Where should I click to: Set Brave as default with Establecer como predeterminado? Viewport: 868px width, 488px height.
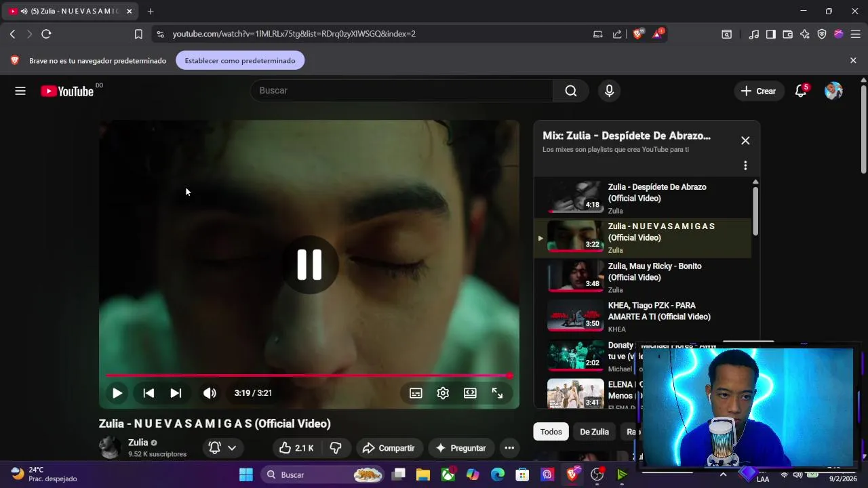240,60
